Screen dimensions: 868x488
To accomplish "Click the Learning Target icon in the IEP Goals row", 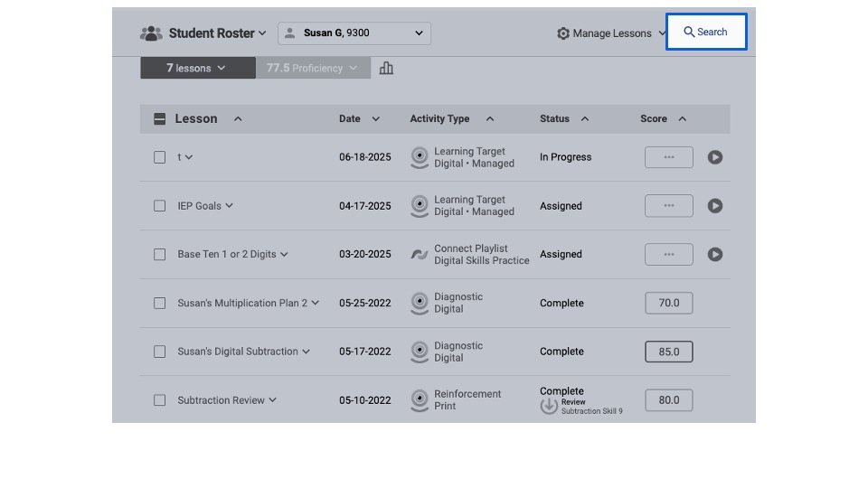I will [x=420, y=206].
